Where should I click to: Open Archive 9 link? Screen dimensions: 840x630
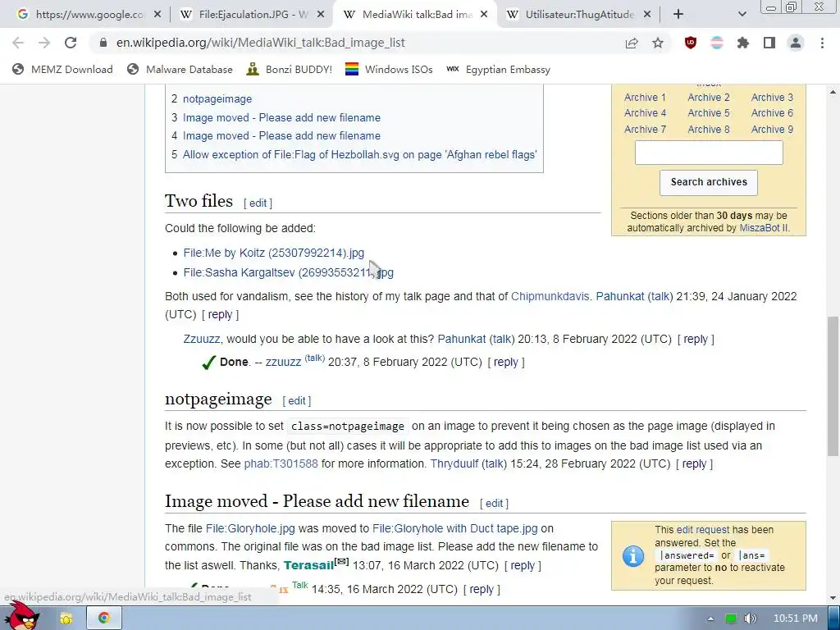coord(772,129)
